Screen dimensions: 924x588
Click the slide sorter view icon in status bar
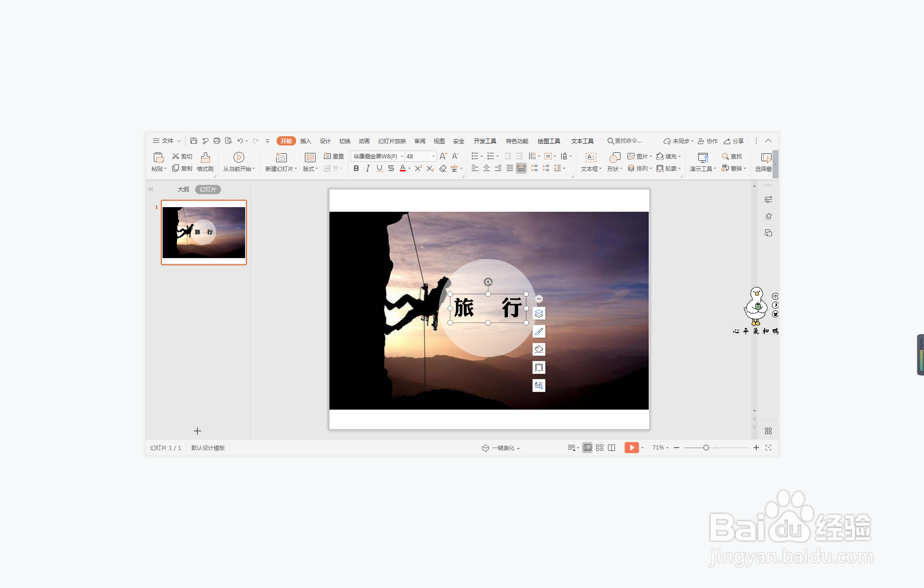coord(599,448)
